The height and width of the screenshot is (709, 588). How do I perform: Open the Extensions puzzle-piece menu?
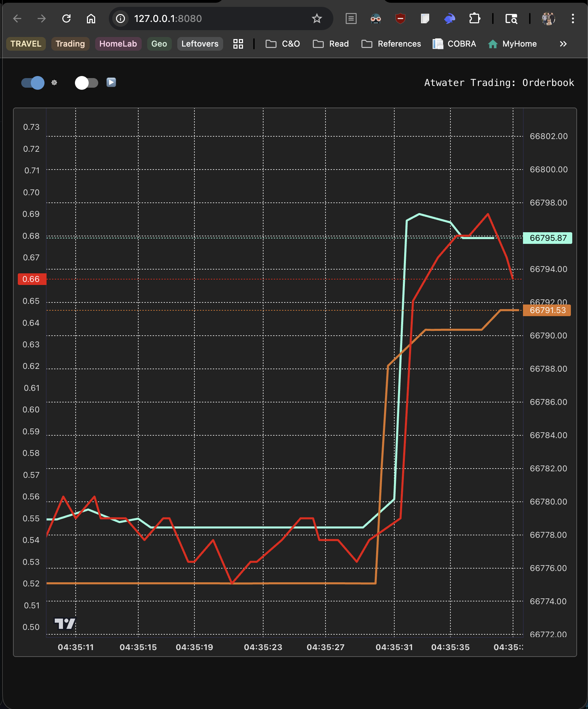(x=474, y=18)
